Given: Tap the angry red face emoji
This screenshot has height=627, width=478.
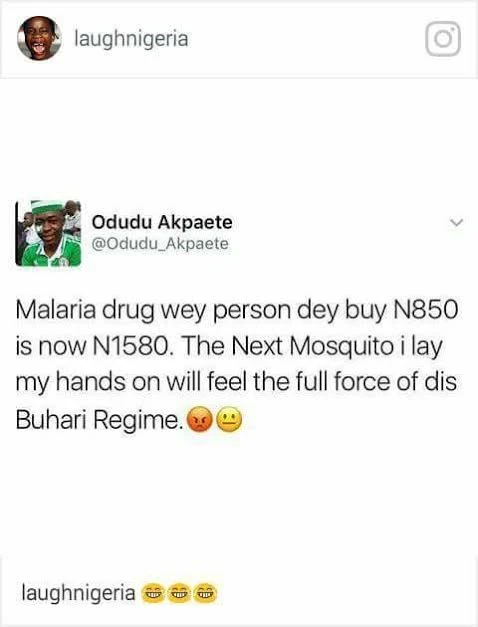Looking at the screenshot, I should [x=200, y=420].
